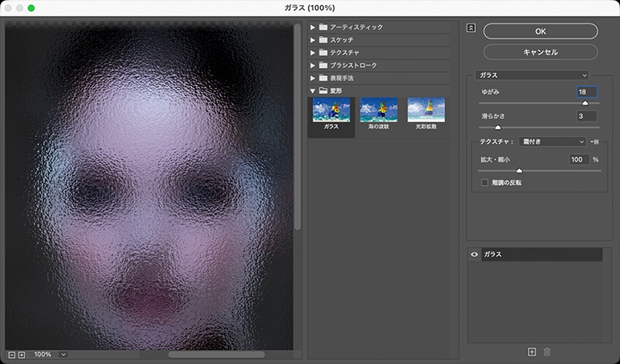Image resolution: width=620 pixels, height=364 pixels.
Task: Click the zoom out minus button
Action: point(12,355)
